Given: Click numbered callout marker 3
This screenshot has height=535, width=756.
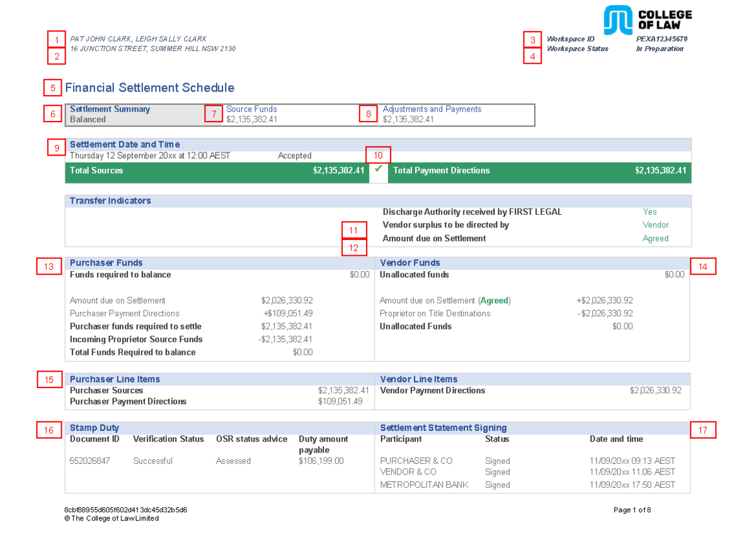Looking at the screenshot, I should [532, 39].
